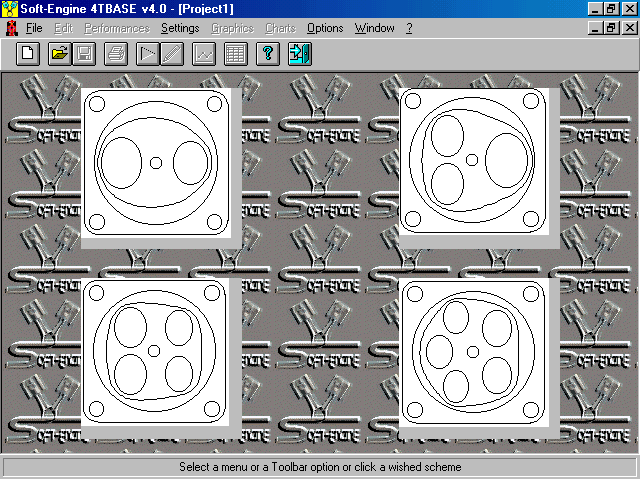Choose the four-valve cylinder head scheme
Screen dimensions: 640x480
tap(155, 351)
